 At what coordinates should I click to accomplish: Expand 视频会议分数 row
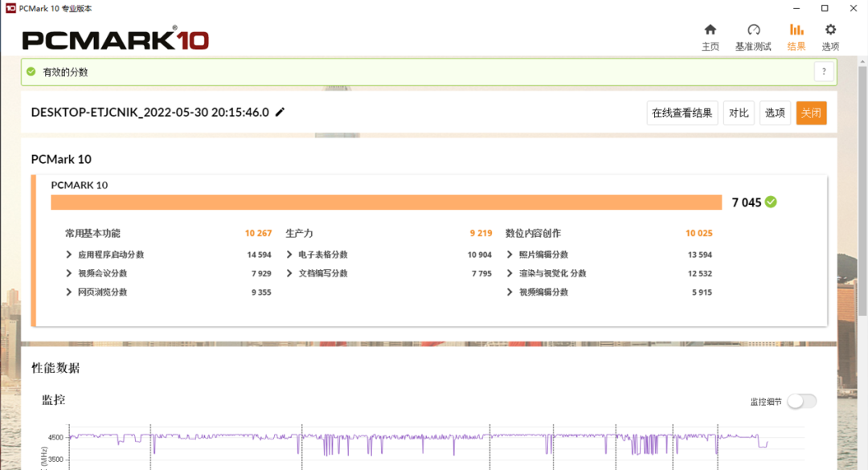click(x=68, y=273)
